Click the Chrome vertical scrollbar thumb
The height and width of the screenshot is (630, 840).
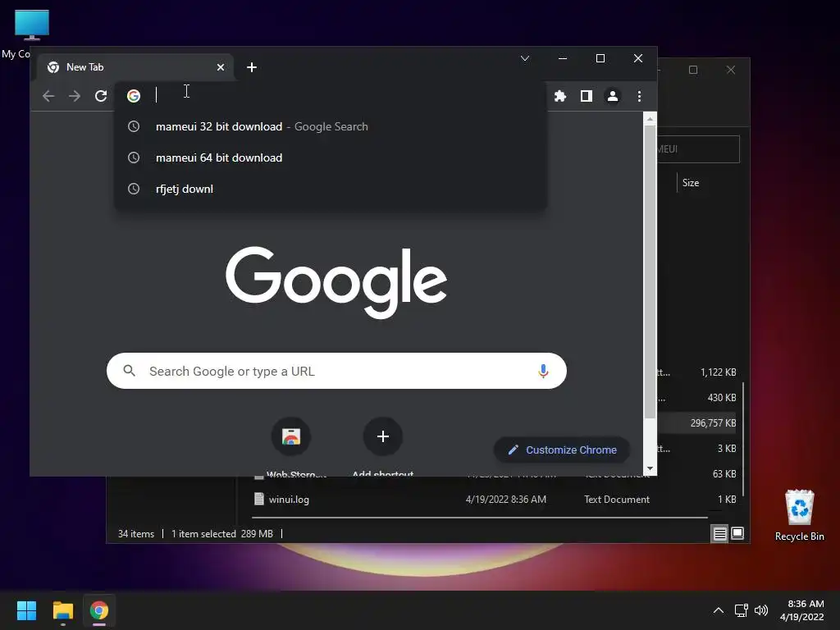[x=650, y=272]
